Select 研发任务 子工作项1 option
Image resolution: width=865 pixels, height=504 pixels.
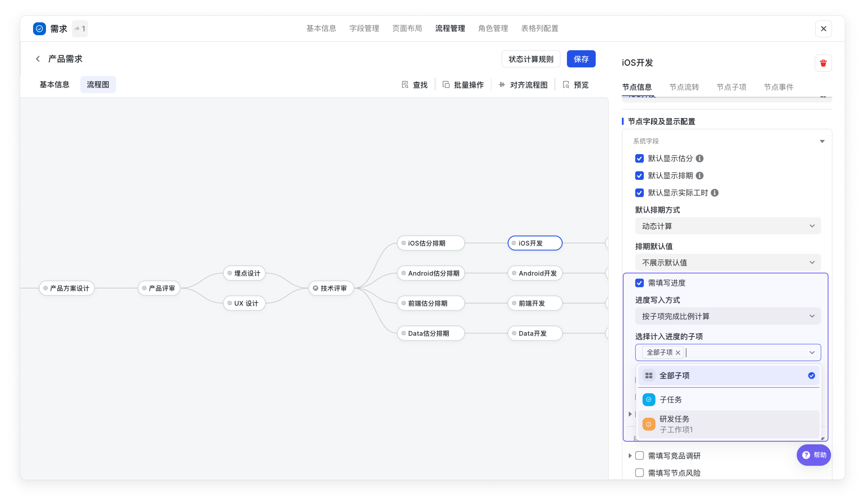pyautogui.click(x=728, y=424)
